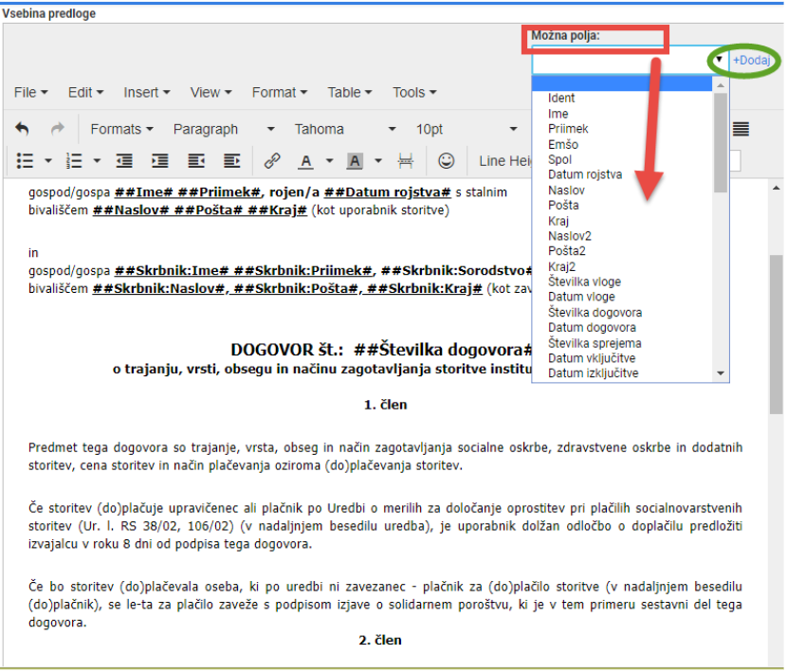Select Številka dogovora from field list

tap(622, 312)
